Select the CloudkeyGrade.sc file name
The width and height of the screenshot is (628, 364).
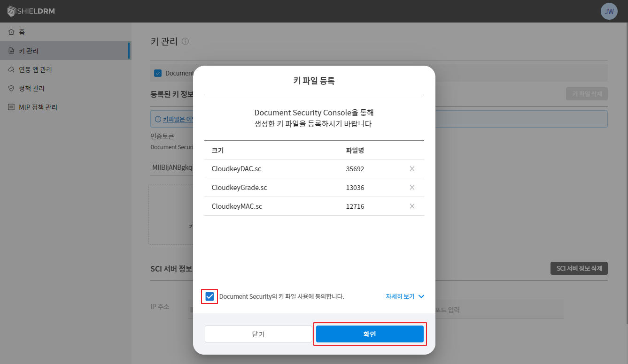(239, 187)
